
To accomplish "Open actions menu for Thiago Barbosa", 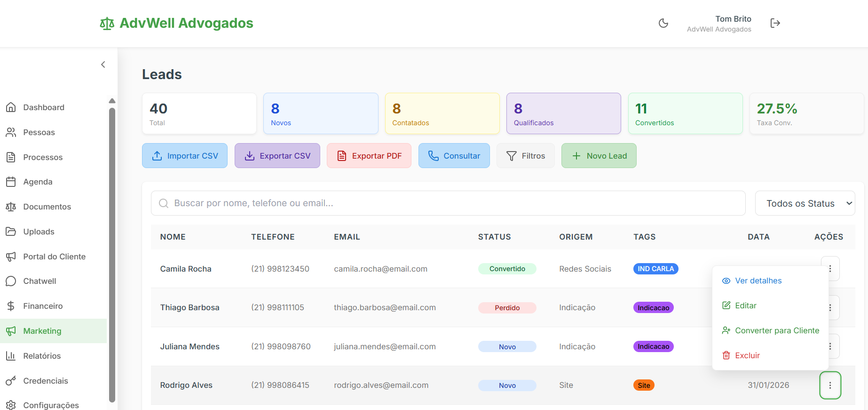I will 830,307.
